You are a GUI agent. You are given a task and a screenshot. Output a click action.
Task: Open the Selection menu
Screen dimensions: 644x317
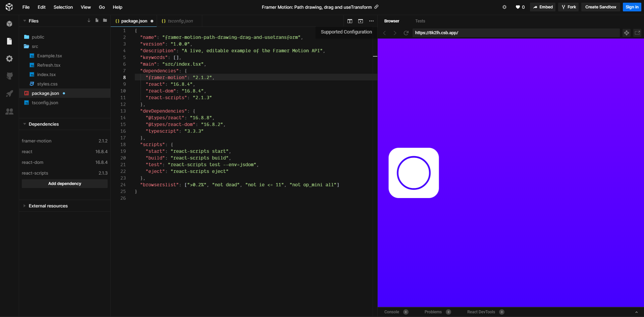pyautogui.click(x=63, y=7)
